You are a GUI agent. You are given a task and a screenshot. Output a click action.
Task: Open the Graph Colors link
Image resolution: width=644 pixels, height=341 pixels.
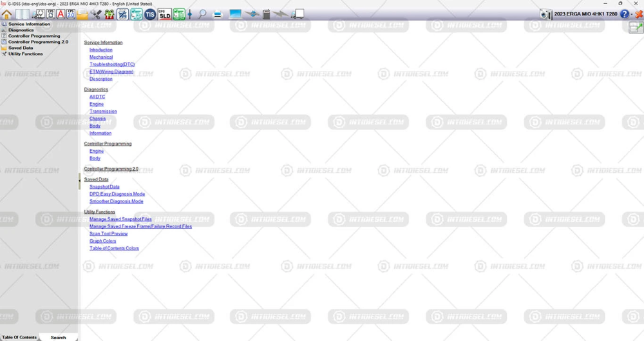[102, 241]
